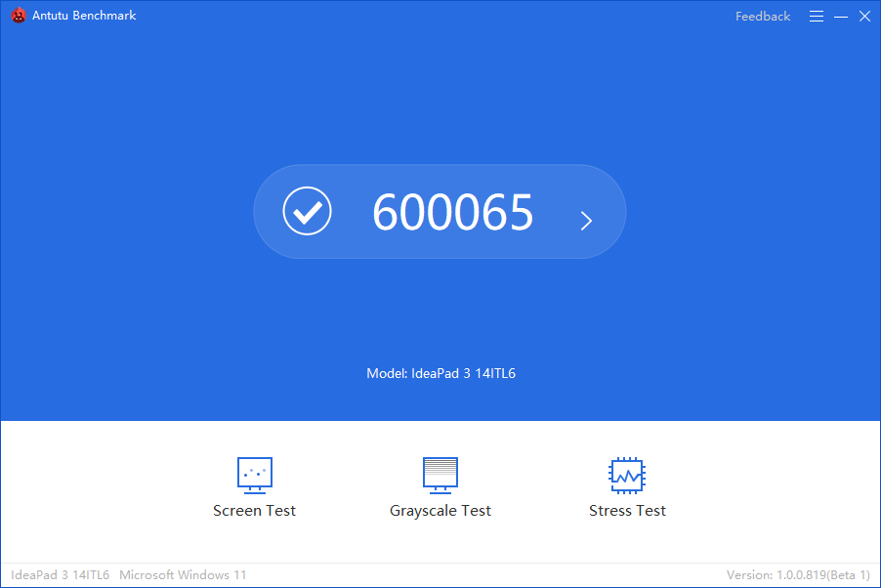Screen dimensions: 881x588
Task: Click the IdeaPad 3 14ITL6 status bar text
Action: [61, 575]
